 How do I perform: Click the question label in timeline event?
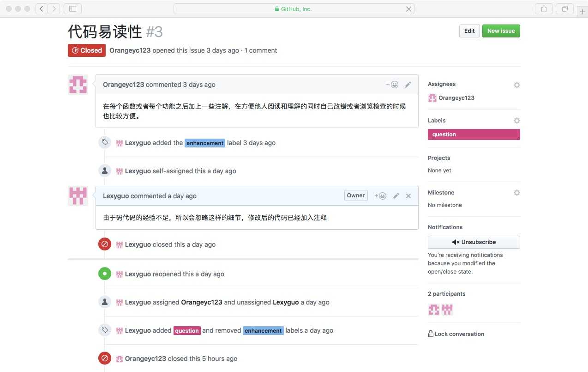187,331
